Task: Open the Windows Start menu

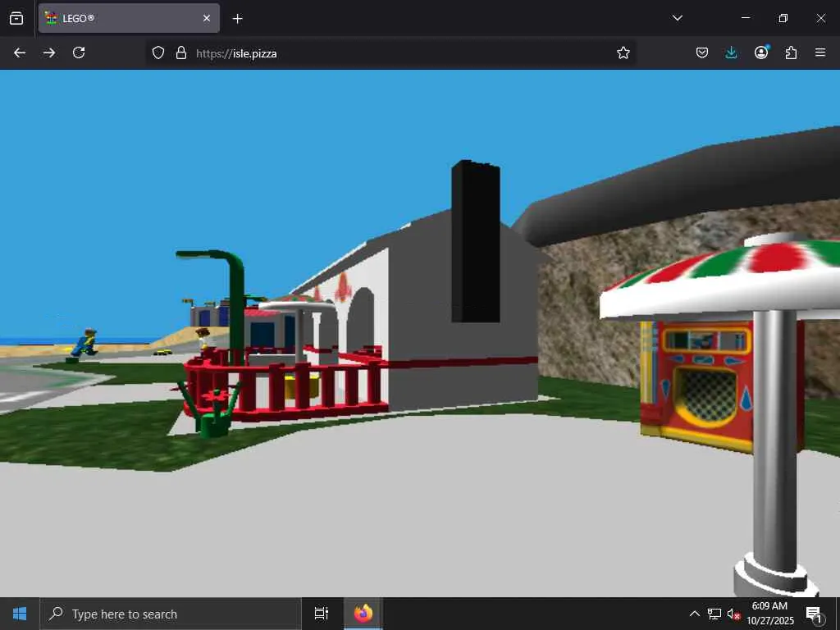Action: [x=20, y=614]
